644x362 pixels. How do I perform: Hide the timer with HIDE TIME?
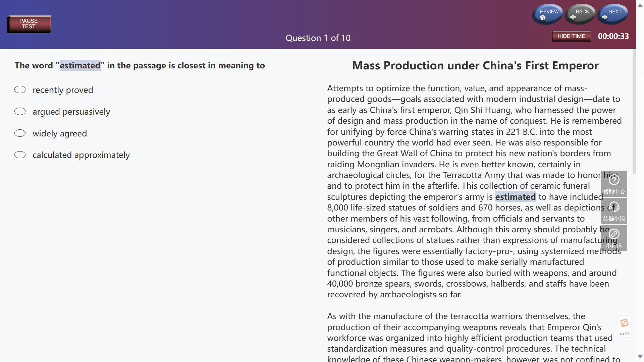click(x=571, y=36)
